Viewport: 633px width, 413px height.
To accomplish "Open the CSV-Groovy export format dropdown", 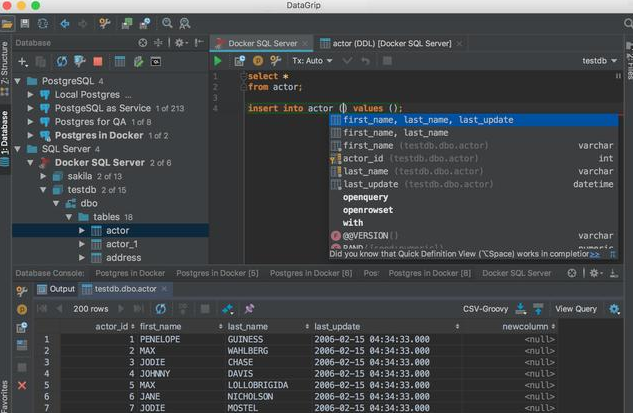I will (486, 309).
